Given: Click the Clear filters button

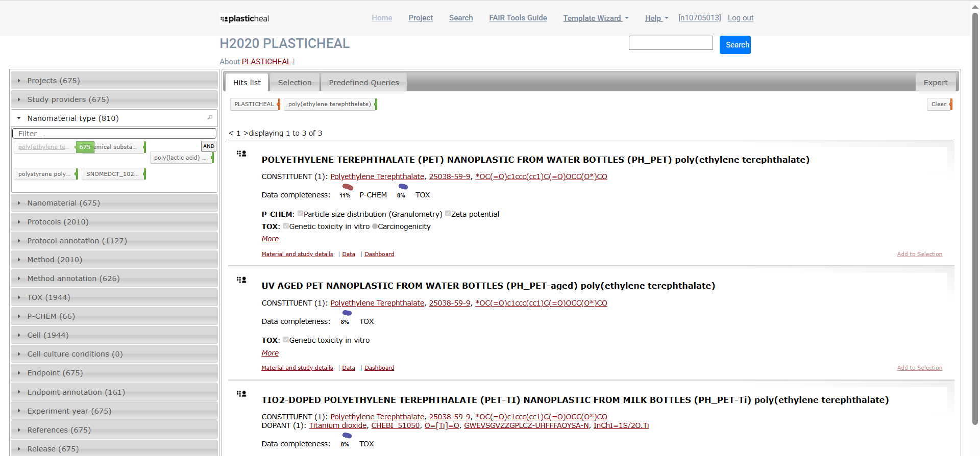Looking at the screenshot, I should coord(938,104).
